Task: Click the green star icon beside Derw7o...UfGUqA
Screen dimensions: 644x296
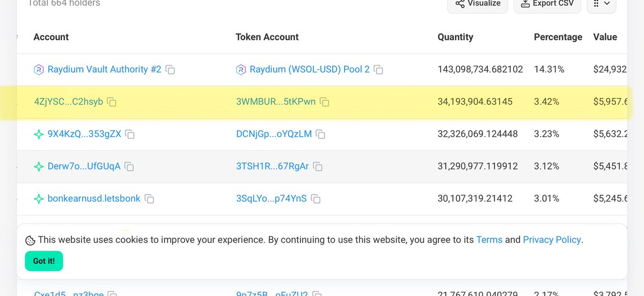Action: [39, 167]
